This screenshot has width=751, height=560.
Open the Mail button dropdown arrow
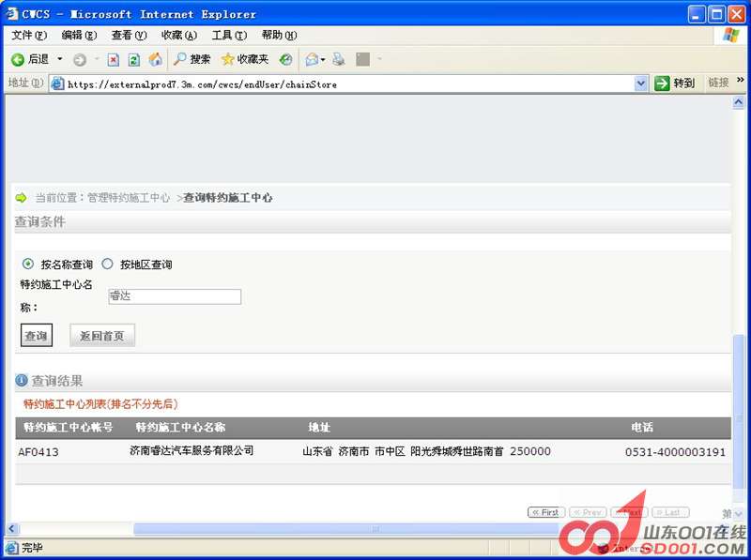[323, 59]
